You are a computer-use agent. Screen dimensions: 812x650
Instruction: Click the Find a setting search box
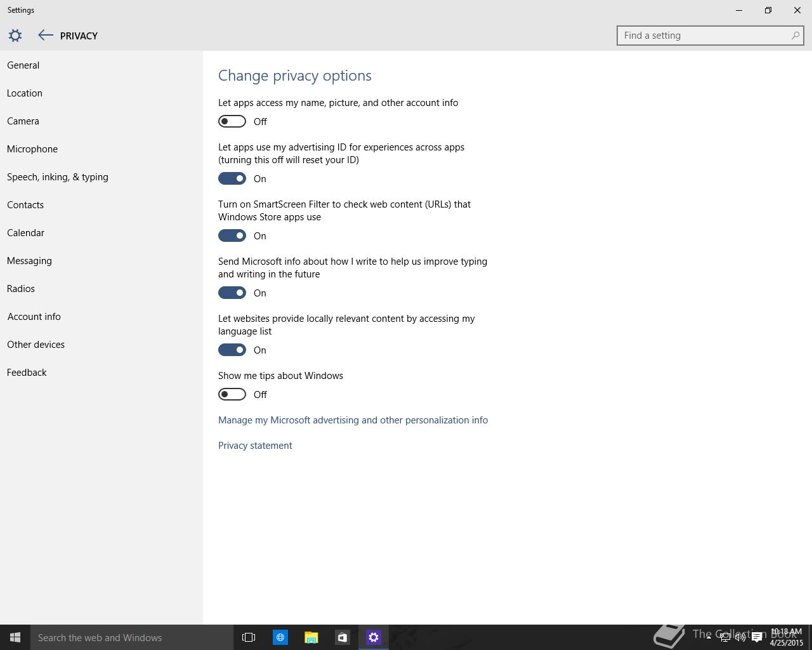710,36
